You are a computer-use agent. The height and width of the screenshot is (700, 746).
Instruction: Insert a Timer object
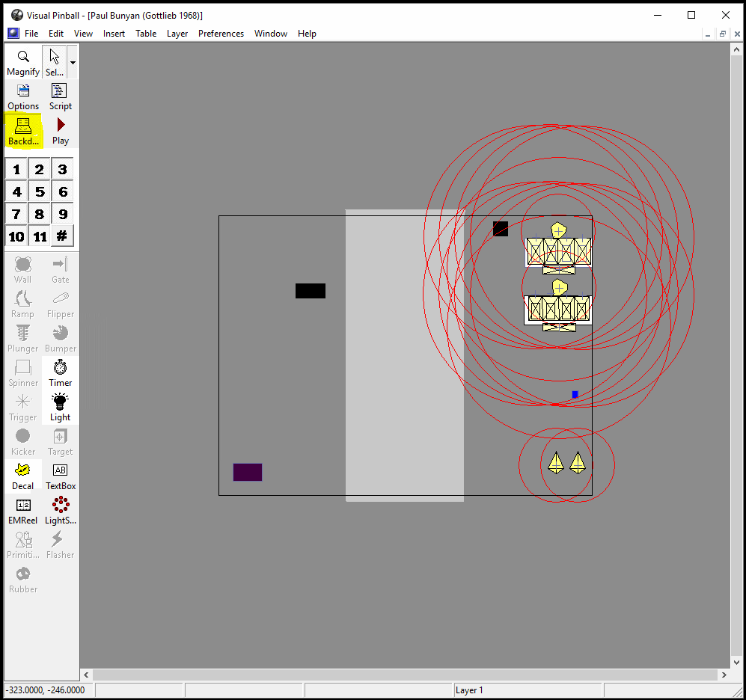tap(60, 373)
